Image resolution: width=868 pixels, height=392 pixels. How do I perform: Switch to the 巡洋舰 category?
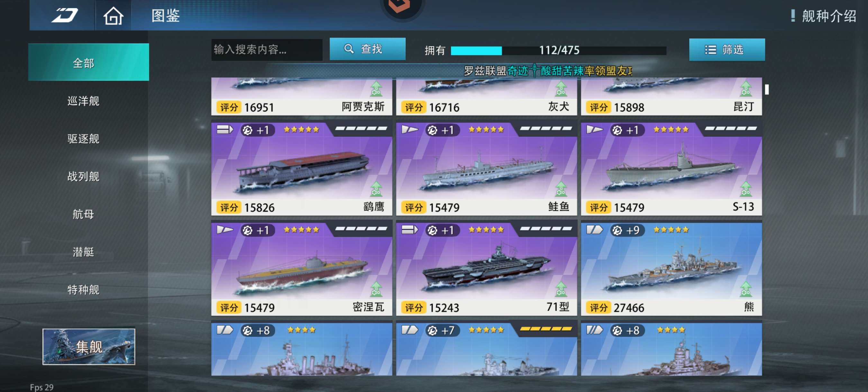(83, 101)
